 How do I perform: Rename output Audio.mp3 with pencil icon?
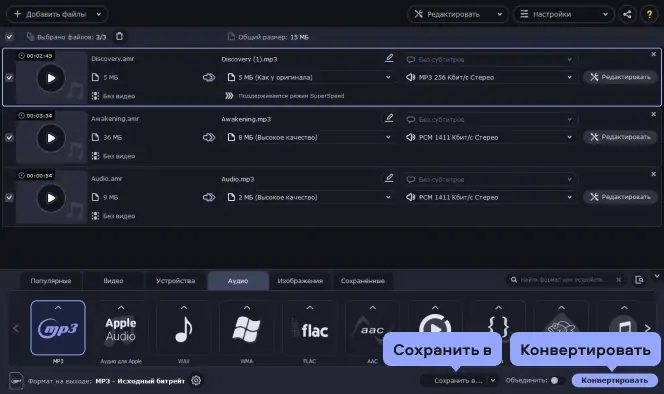point(389,178)
